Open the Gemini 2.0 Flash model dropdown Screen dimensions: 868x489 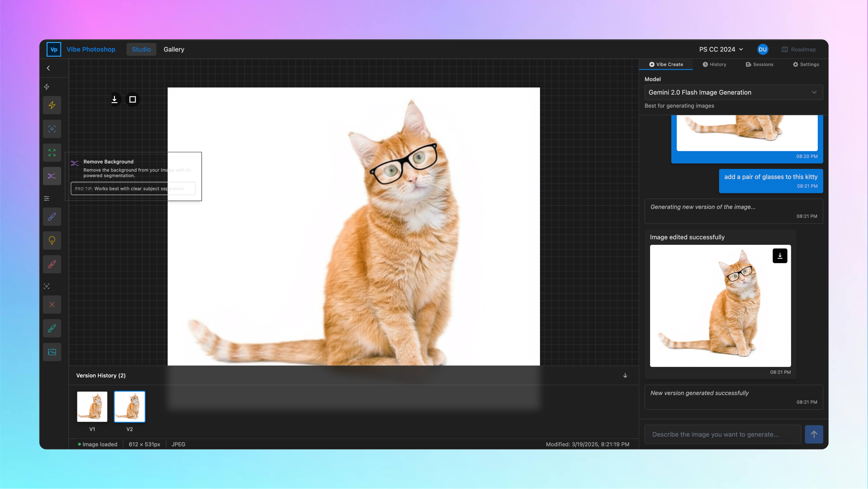click(x=733, y=92)
